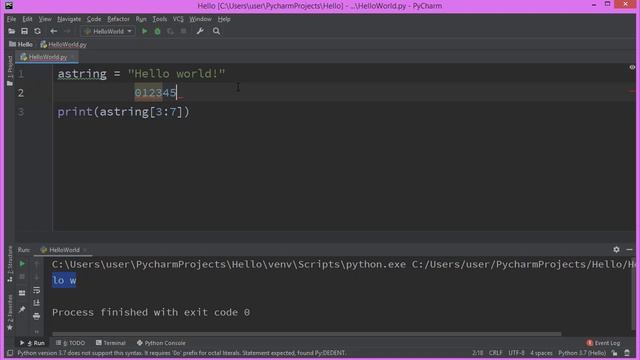Navigate back with the left arrow
Viewport: 640px width, 360px height.
(x=53, y=31)
